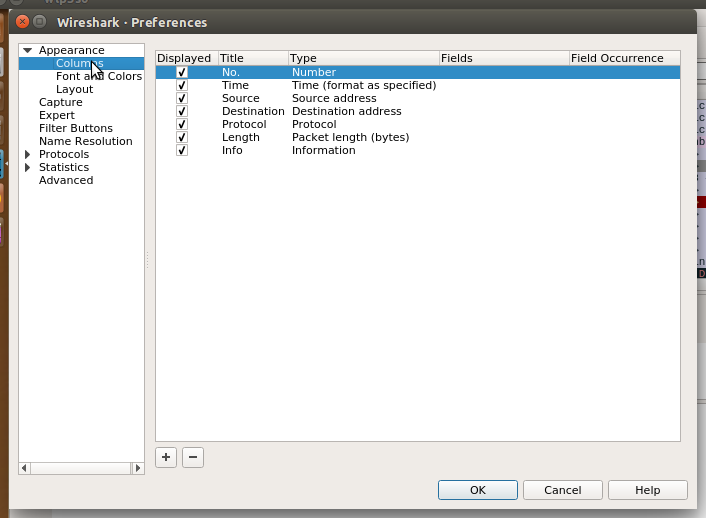Sort by Title column header
706x518 pixels.
253,58
